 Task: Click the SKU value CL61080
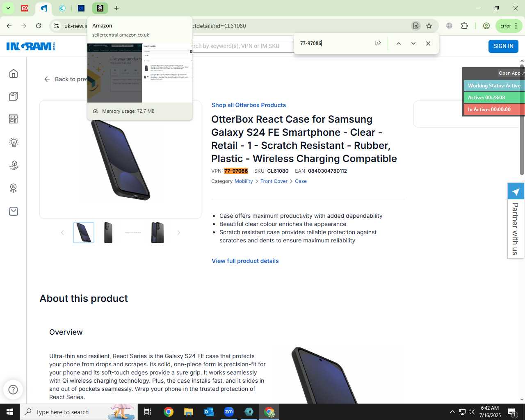pyautogui.click(x=278, y=171)
